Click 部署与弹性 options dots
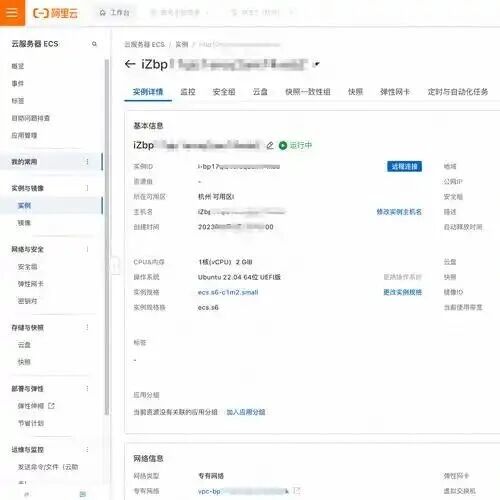The width and height of the screenshot is (500, 500). click(x=87, y=388)
